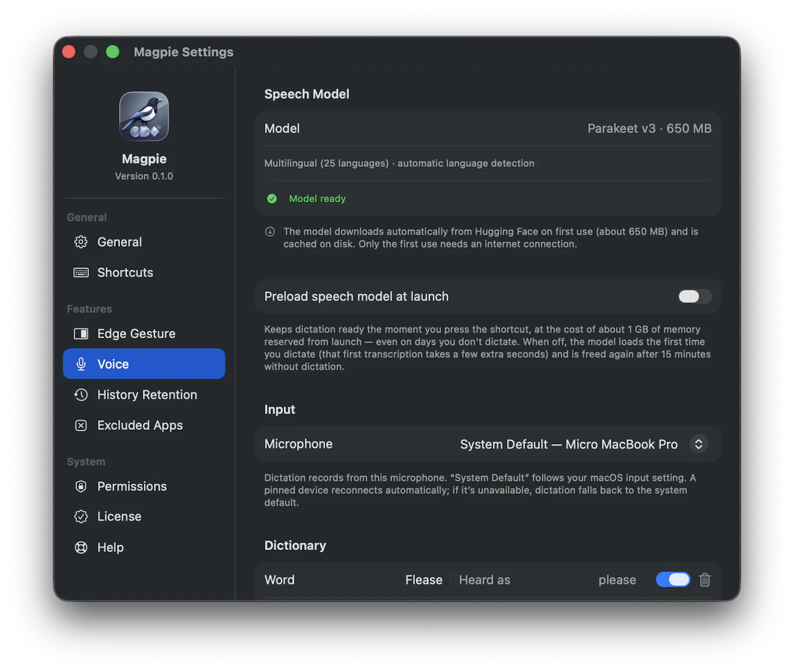Screen dimensions: 794x672
Task: Click the License badge icon
Action: click(x=81, y=517)
